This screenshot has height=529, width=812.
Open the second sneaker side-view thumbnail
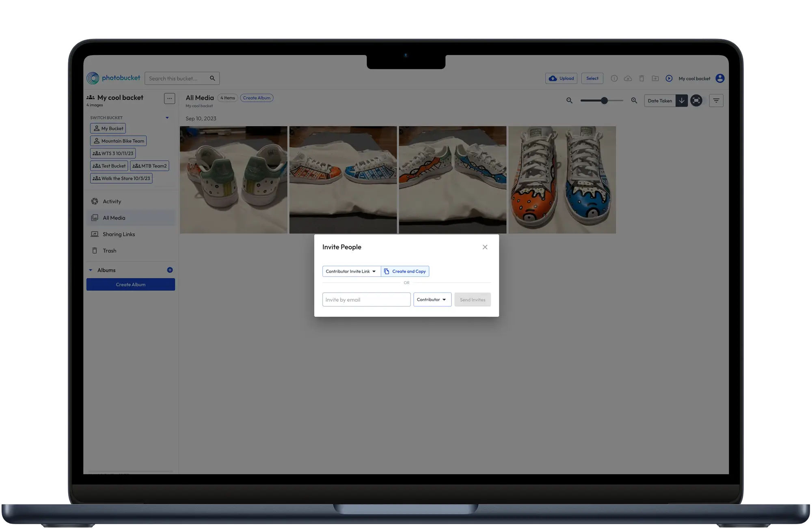point(343,180)
